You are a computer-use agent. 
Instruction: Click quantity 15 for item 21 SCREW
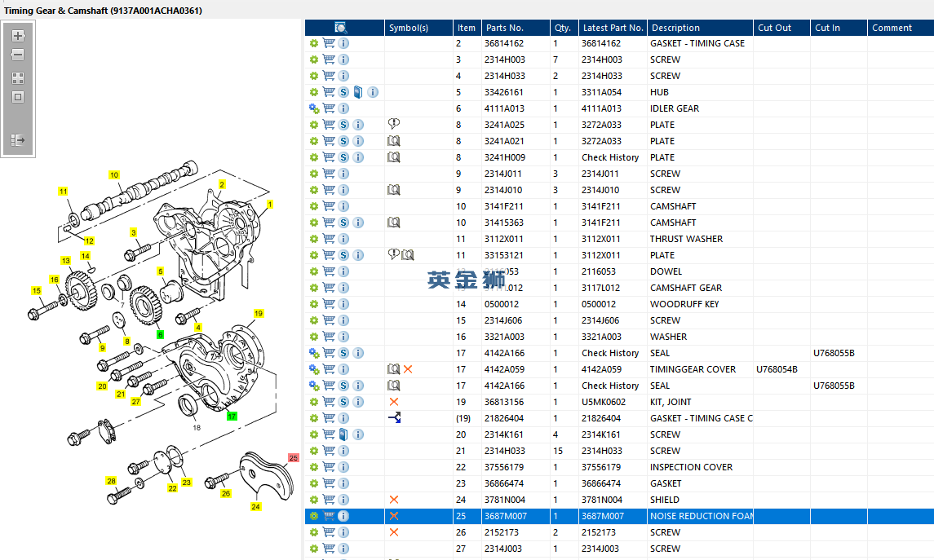(557, 451)
